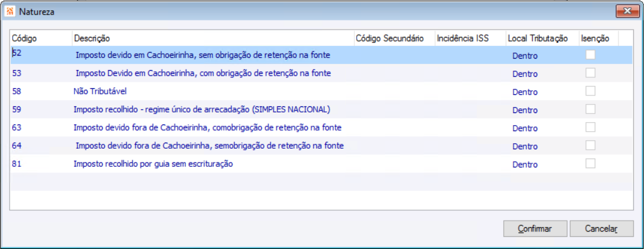644x249 pixels.
Task: Check Isenção checkbox for code 64
Action: (590, 146)
